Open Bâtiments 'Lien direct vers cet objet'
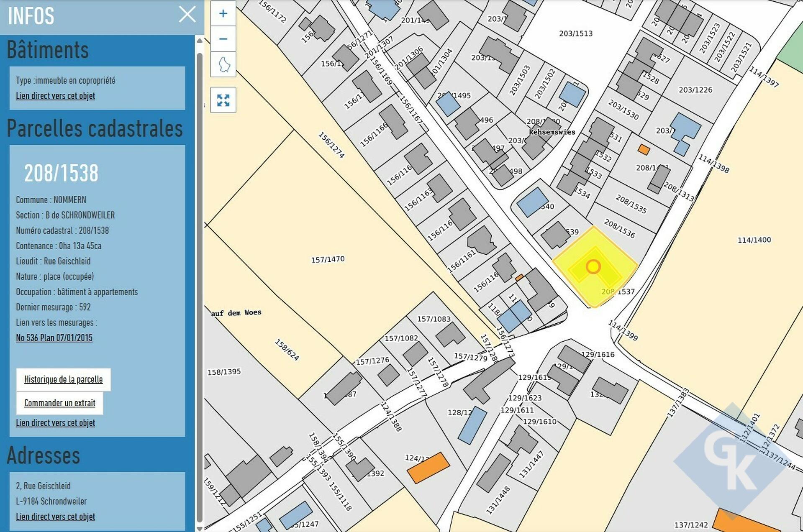803x532 pixels. (x=55, y=96)
